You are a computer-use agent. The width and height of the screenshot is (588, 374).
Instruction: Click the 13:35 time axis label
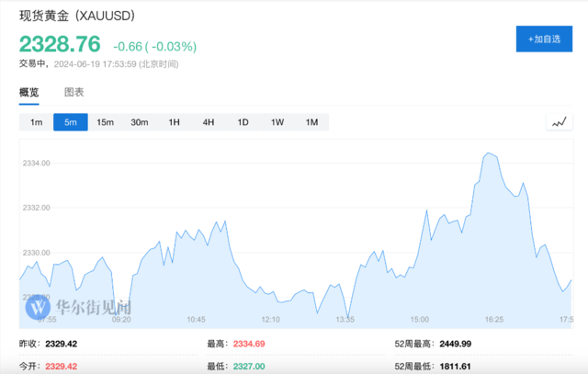coord(345,320)
